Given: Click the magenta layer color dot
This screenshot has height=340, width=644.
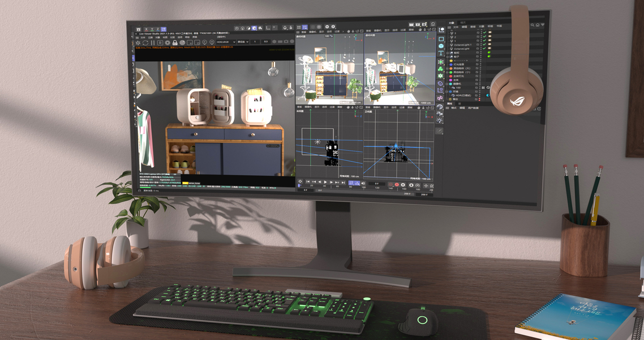Looking at the screenshot, I should click(450, 80).
